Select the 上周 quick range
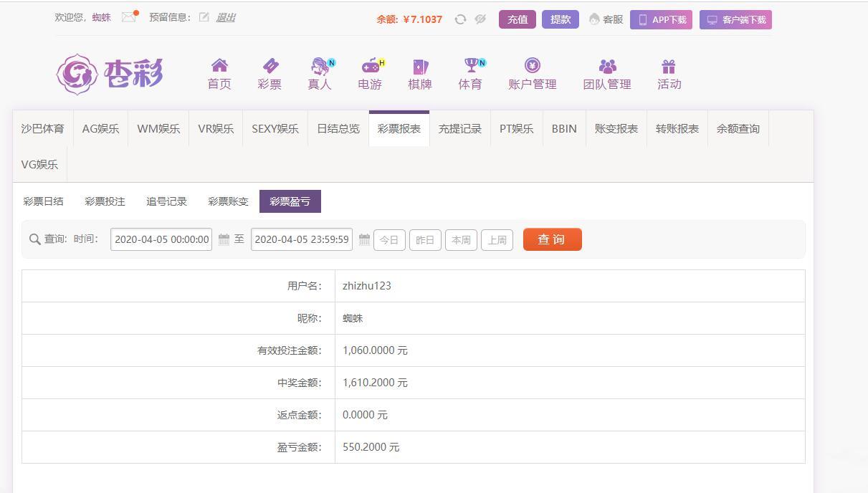This screenshot has width=868, height=493. click(497, 240)
